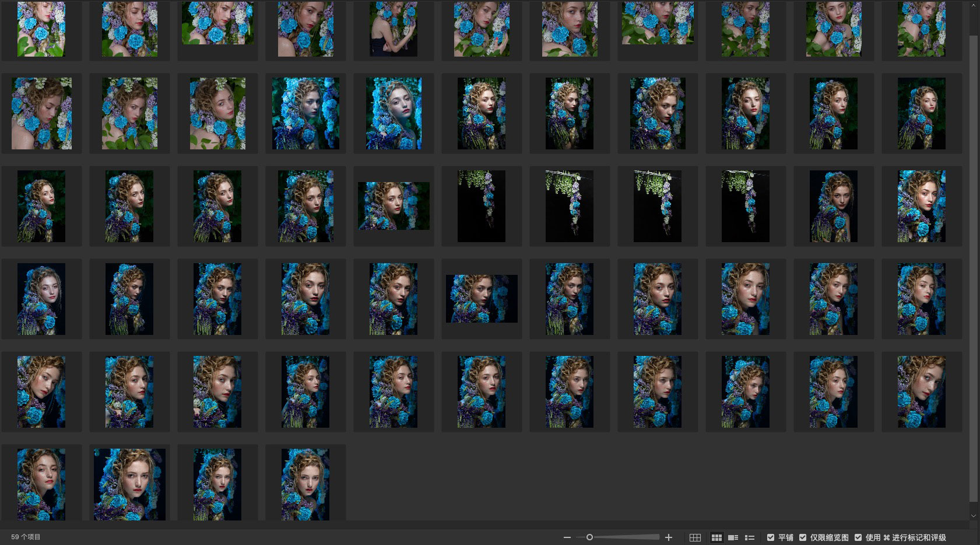Disable 使用 ⌘ 进行标记和评级 checkbox

tap(858, 537)
